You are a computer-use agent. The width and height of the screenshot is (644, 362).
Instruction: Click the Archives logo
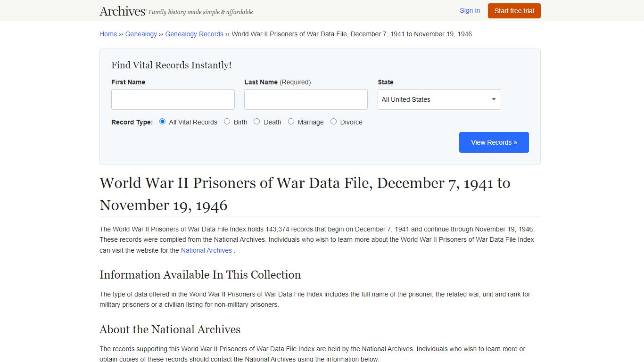pyautogui.click(x=123, y=11)
